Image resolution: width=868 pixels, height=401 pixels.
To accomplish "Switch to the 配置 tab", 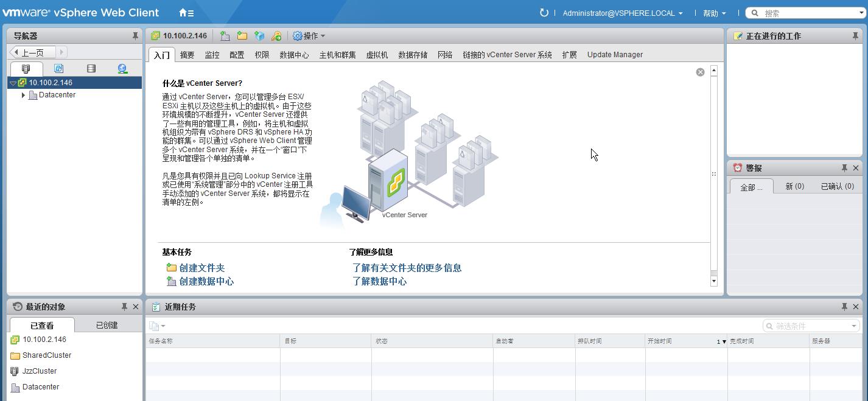I will 237,55.
